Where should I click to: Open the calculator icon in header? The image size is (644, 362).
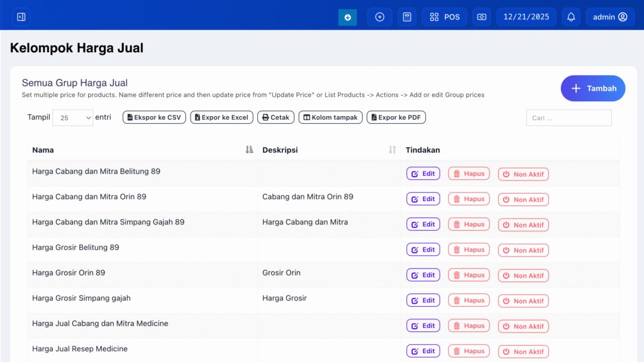[407, 17]
